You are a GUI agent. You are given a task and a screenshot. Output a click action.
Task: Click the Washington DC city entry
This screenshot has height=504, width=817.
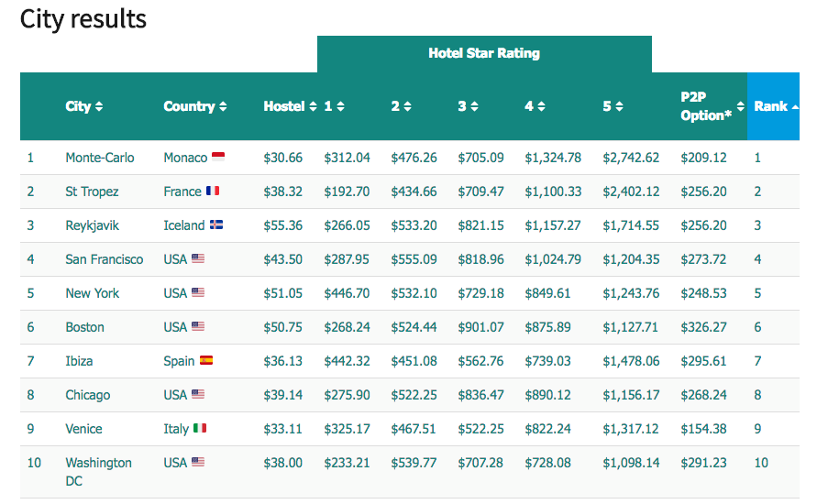point(98,472)
